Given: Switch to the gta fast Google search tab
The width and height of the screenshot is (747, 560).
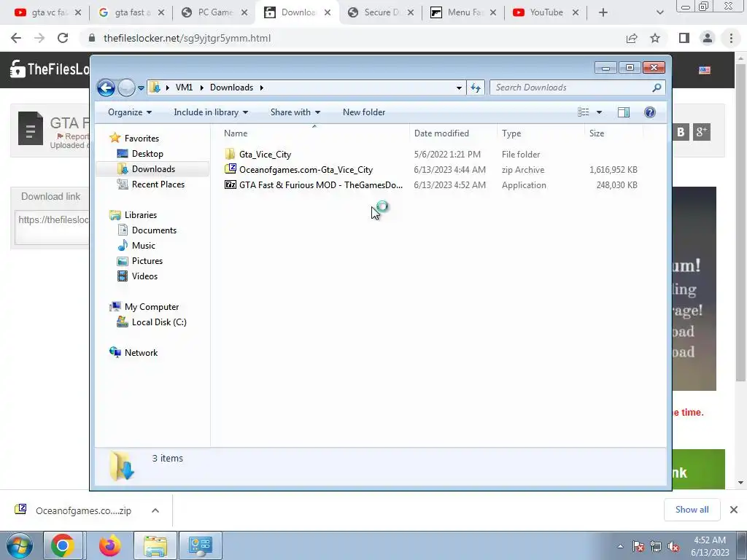Looking at the screenshot, I should 131,12.
